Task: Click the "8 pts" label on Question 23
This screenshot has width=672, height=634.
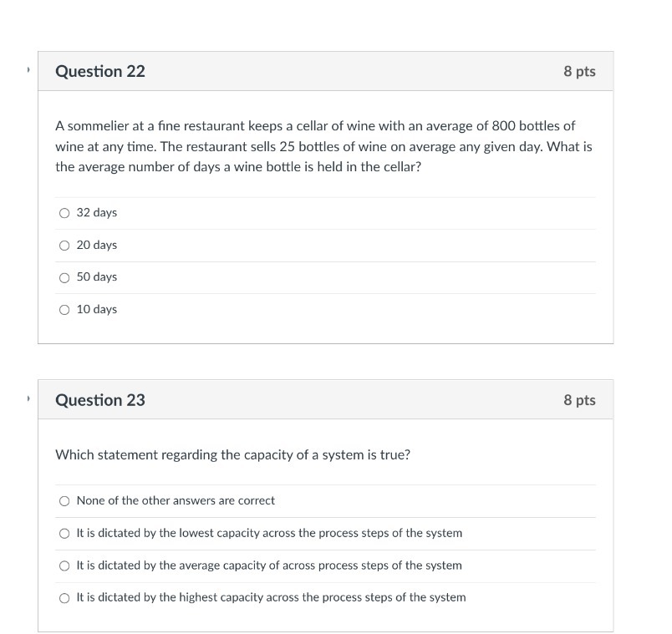Action: [x=581, y=400]
